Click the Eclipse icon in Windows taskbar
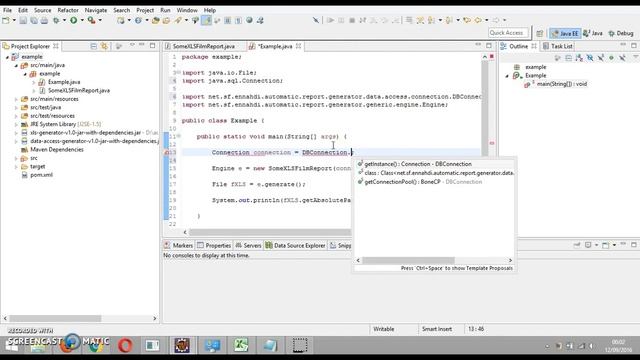640x360 pixels. [x=182, y=345]
